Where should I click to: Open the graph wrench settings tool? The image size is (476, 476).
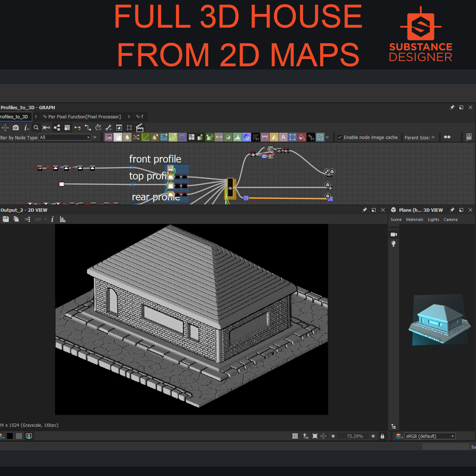(108, 128)
